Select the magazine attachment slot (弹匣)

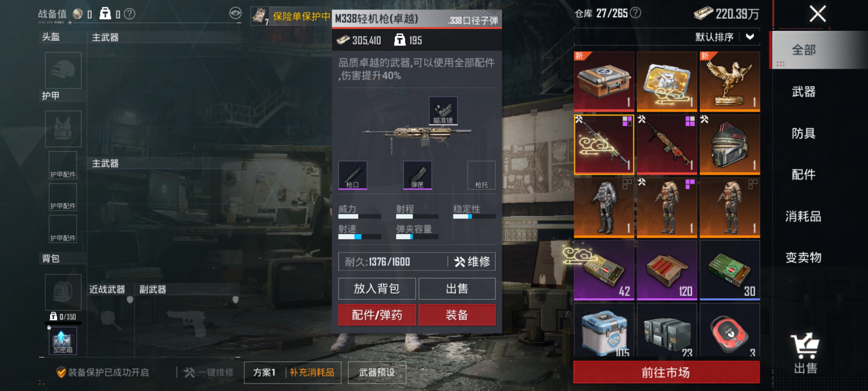point(417,175)
